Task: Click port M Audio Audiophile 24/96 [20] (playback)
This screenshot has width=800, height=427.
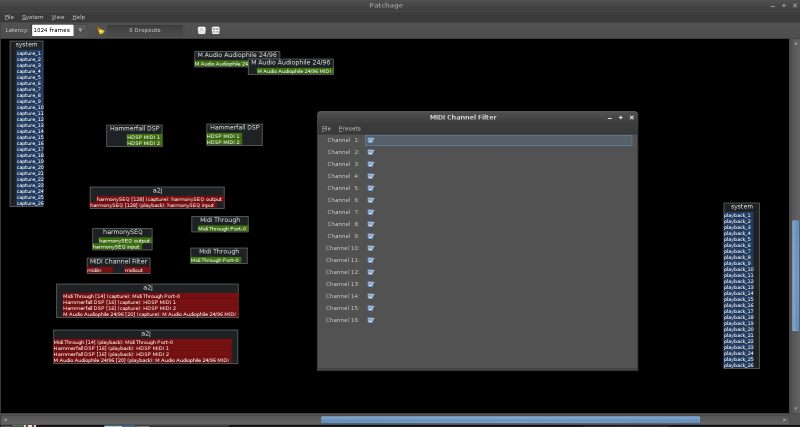Action: 142,360
